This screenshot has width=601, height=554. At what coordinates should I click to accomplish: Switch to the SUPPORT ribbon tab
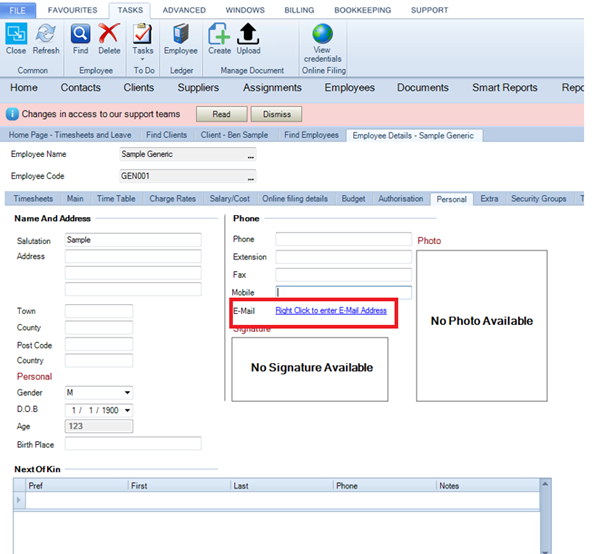tap(429, 10)
